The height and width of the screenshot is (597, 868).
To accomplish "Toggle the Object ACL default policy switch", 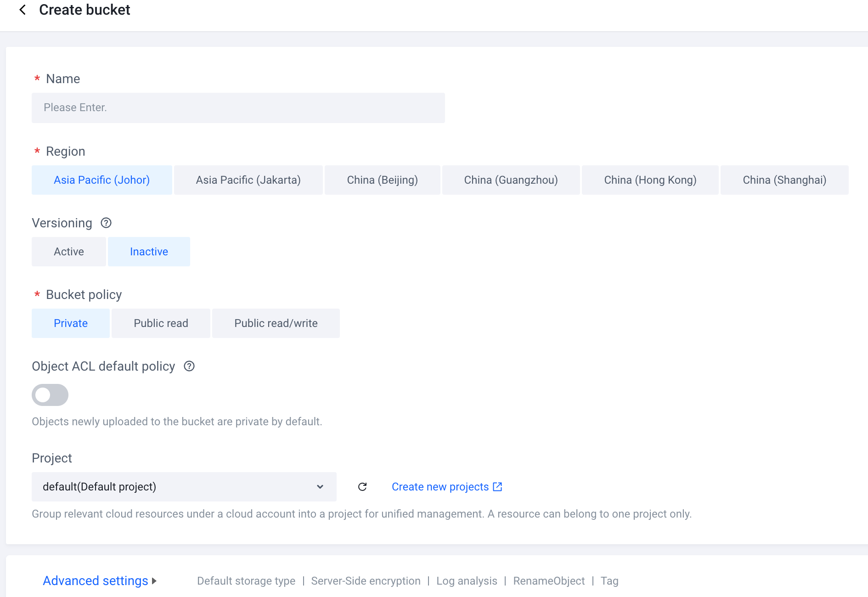I will (x=50, y=395).
